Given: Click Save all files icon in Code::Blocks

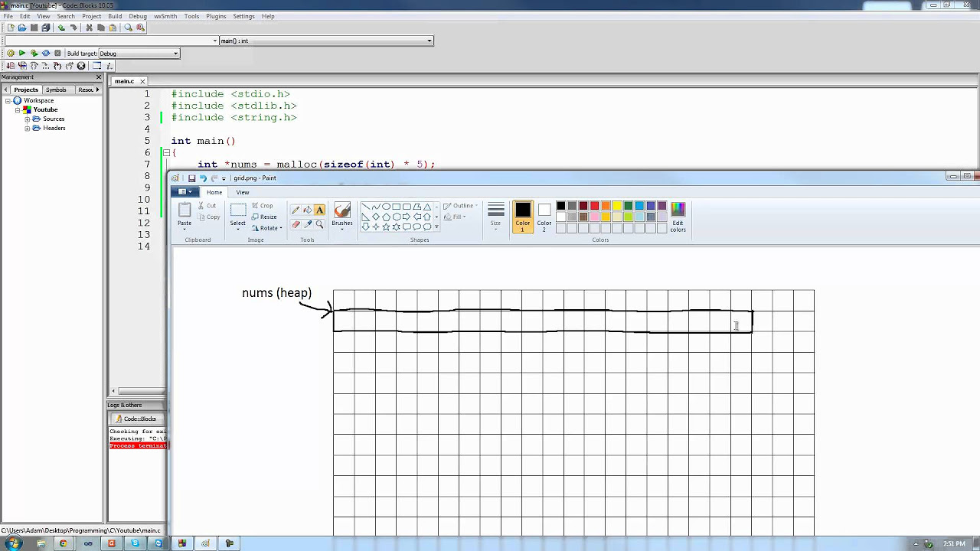Looking at the screenshot, I should [46, 28].
